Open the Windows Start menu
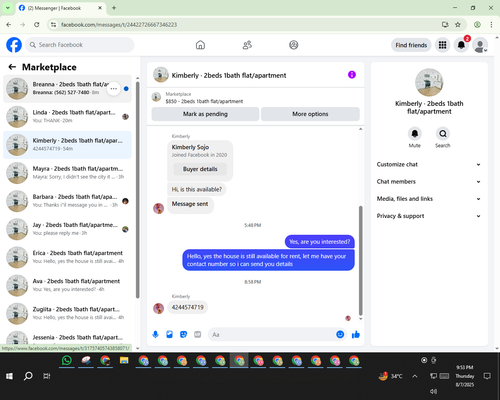Image resolution: width=500 pixels, height=400 pixels. pos(9,376)
